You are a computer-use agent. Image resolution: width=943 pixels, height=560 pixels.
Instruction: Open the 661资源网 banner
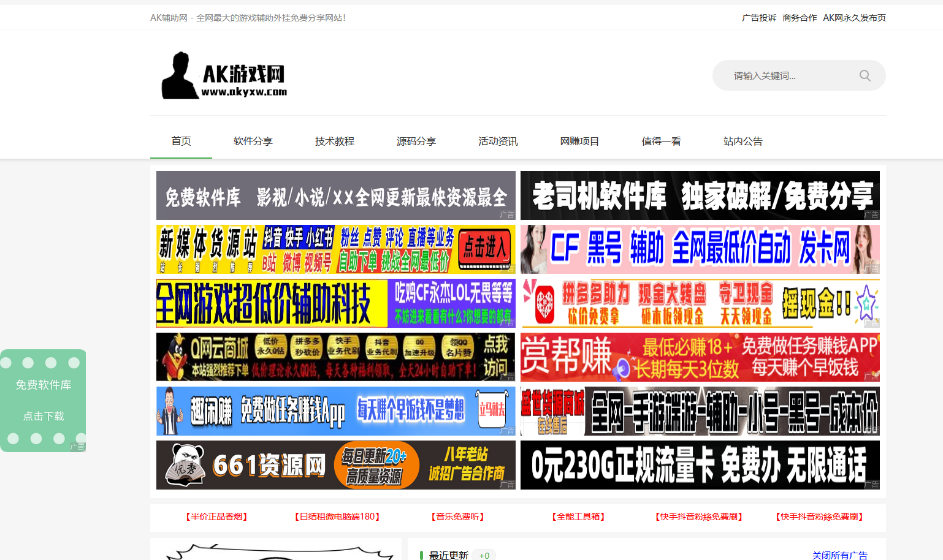(336, 465)
